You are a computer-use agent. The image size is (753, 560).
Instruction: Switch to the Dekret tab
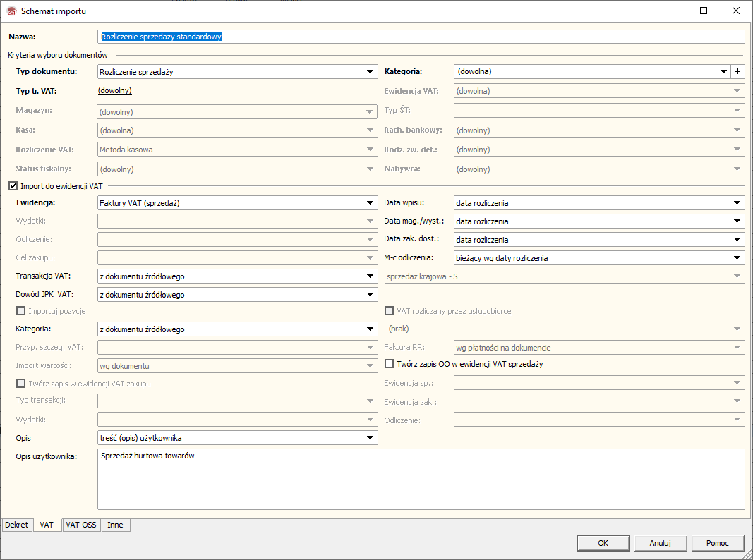pyautogui.click(x=16, y=525)
